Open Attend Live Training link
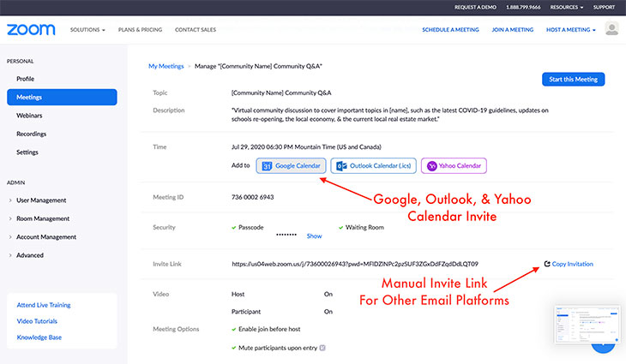Viewport: 626px width, 364px height. pos(44,305)
